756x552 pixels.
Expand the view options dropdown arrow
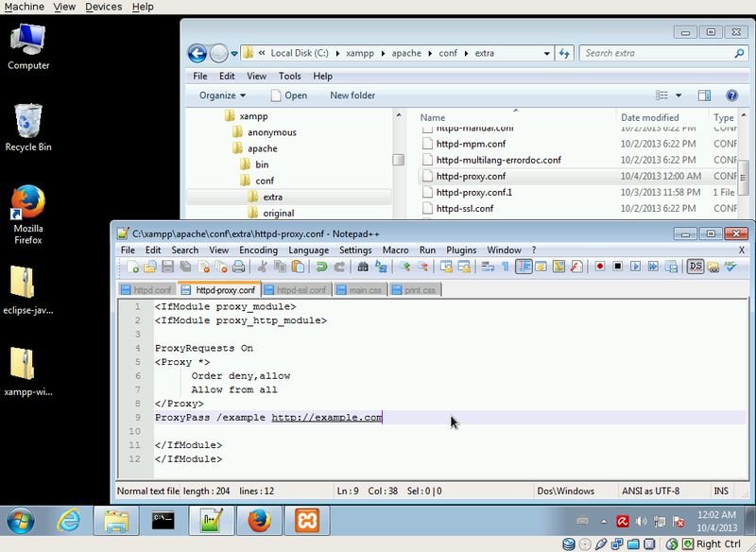[679, 95]
